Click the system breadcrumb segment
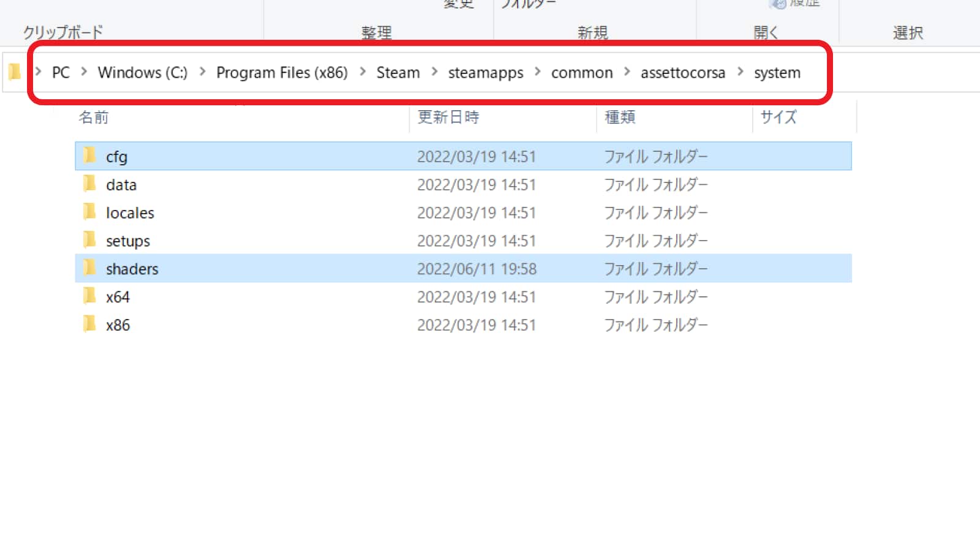980x551 pixels. click(x=777, y=73)
